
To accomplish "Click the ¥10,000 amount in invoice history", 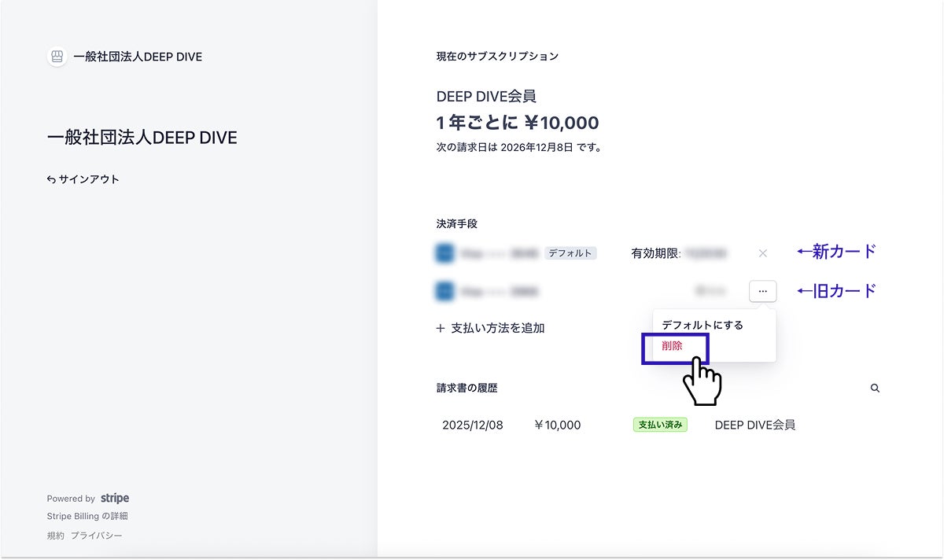I will [x=557, y=425].
